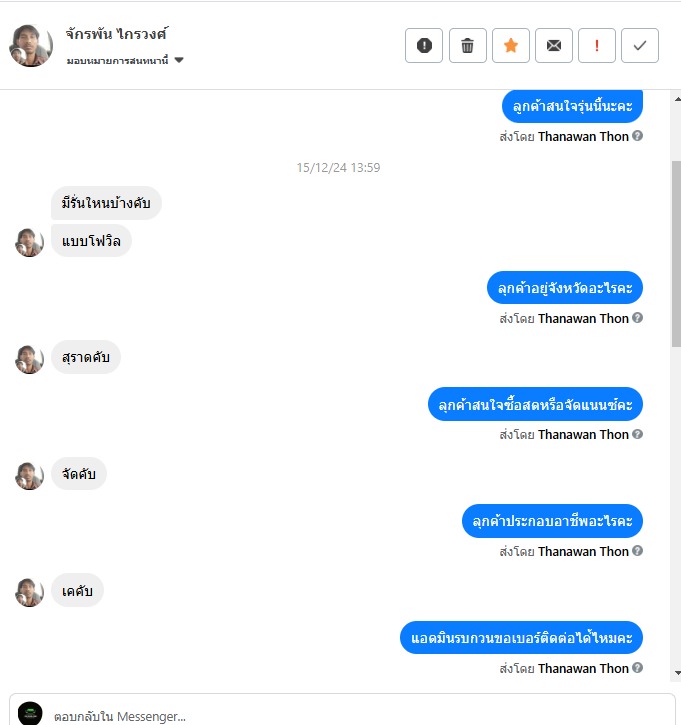The width and height of the screenshot is (681, 725).
Task: Open the มอบหมายการสนทนานี้ assignment menu
Action: (117, 61)
